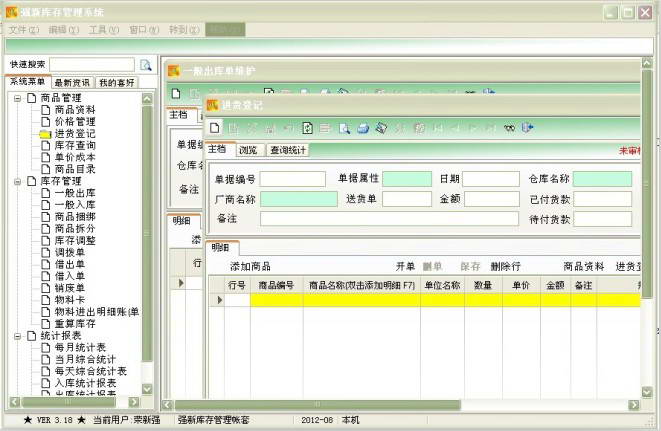Click the 开单 button
This screenshot has width=661, height=431.
405,267
